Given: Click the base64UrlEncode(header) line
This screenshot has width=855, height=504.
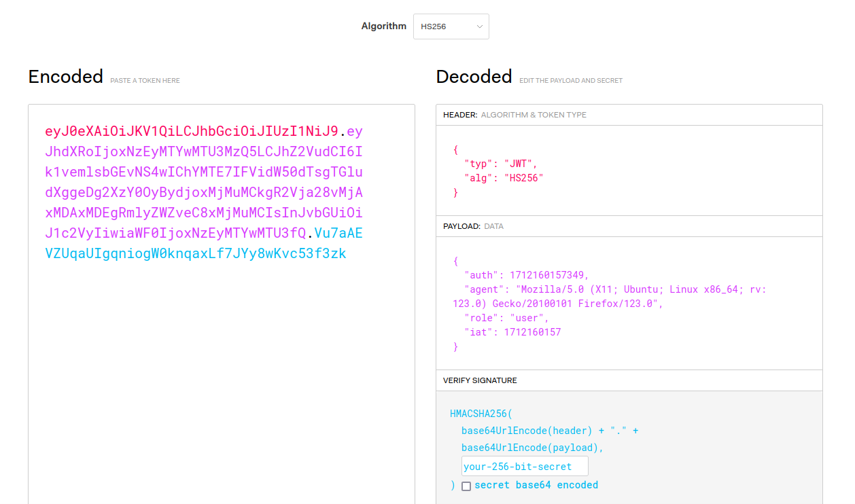Looking at the screenshot, I should [x=550, y=431].
